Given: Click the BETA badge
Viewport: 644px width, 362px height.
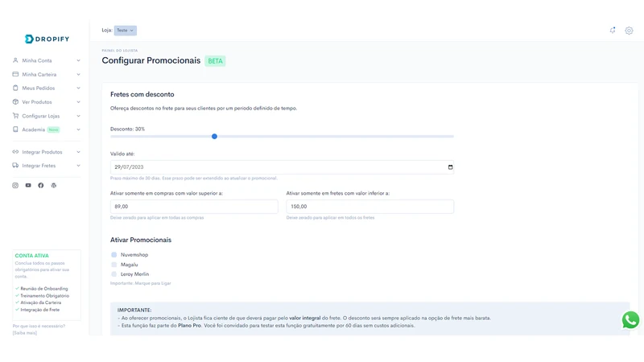Looking at the screenshot, I should (x=215, y=61).
